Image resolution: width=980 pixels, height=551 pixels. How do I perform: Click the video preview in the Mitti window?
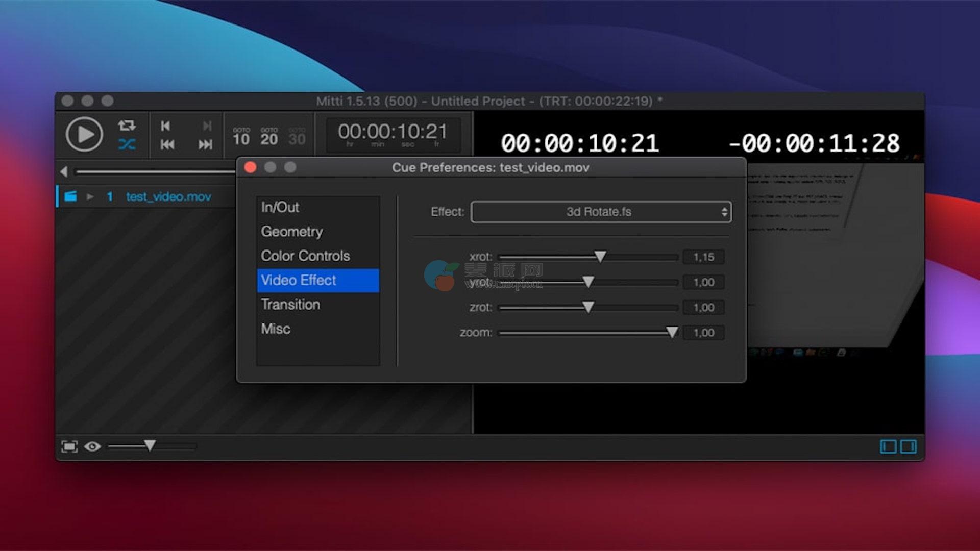tap(835, 255)
